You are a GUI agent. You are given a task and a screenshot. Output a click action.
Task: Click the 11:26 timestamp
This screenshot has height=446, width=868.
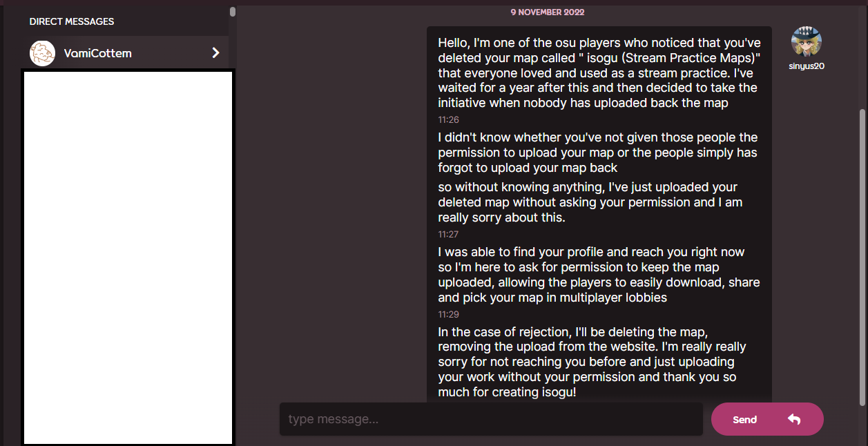[x=448, y=120]
